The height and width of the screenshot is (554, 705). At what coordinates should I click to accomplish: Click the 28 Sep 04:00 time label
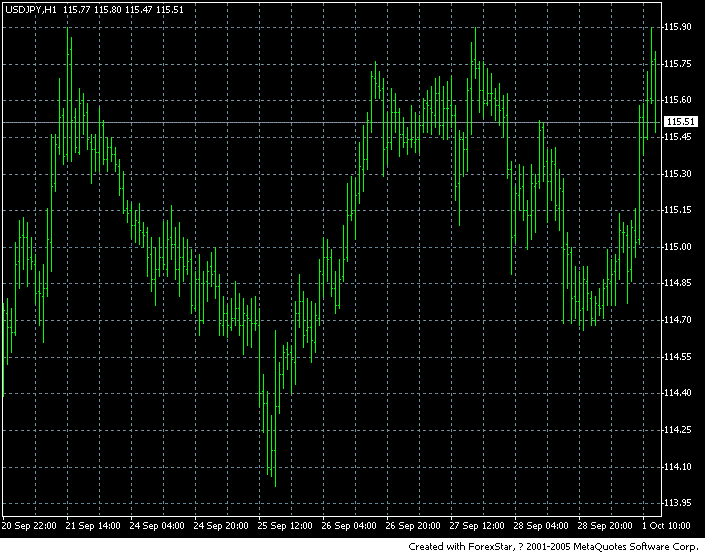[541, 526]
